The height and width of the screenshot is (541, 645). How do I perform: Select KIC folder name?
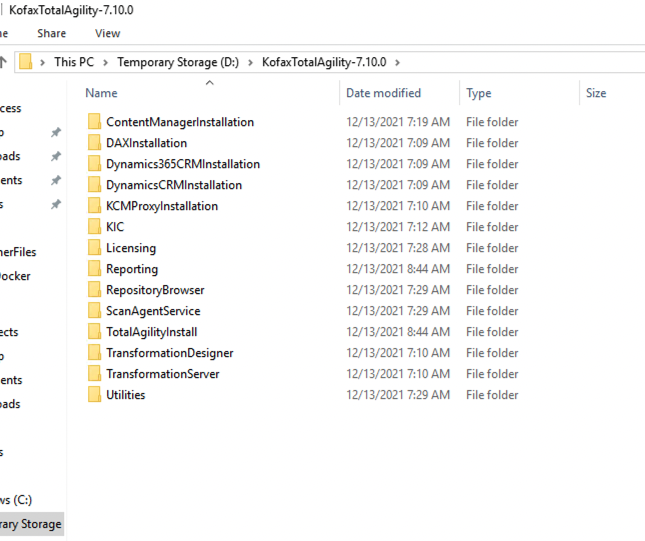pyautogui.click(x=115, y=227)
